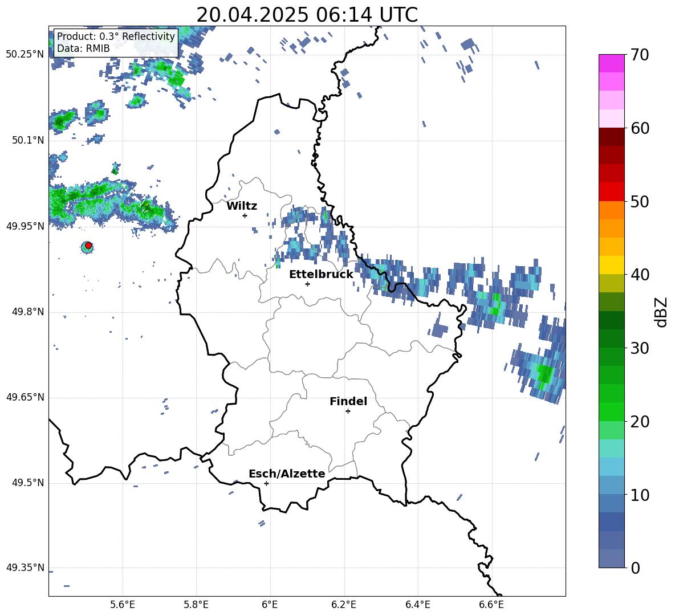The height and width of the screenshot is (616, 675).
Task: Click the Wiltz station cross marker
Action: pos(245,215)
